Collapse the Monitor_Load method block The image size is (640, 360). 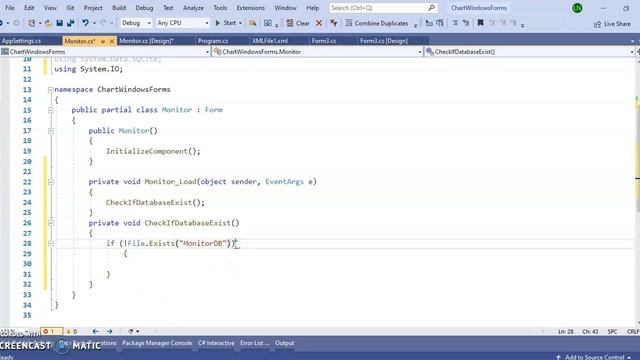[x=51, y=182]
